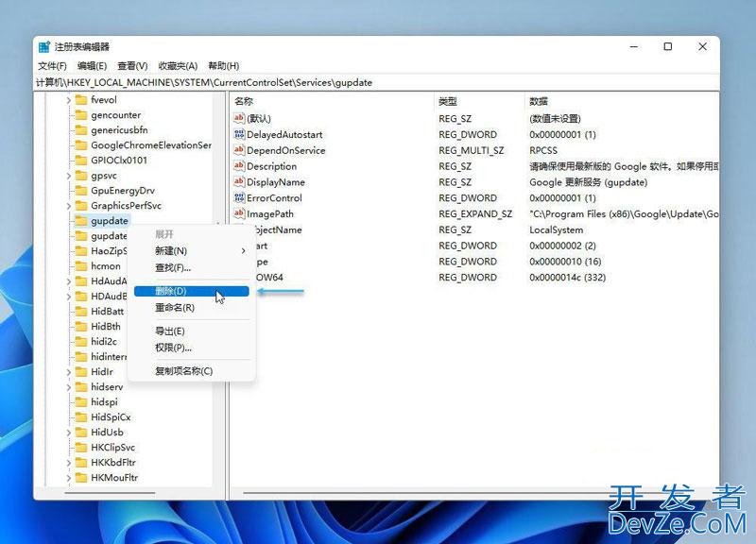Click the 0x00000010 (16) data cell
The image size is (756, 544).
point(565,262)
